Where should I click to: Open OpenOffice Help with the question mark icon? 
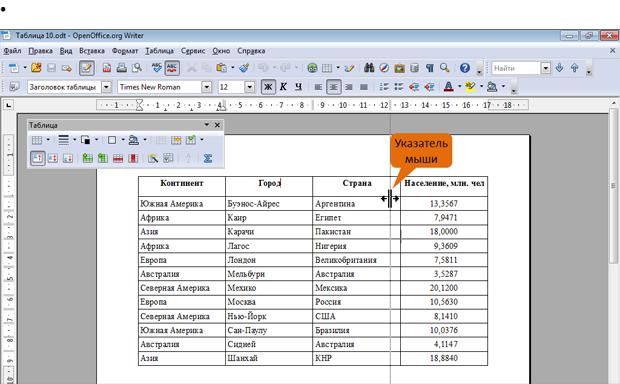point(465,68)
